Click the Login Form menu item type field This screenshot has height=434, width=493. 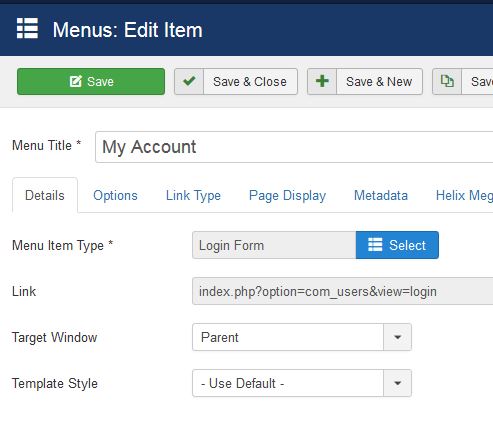tap(274, 245)
